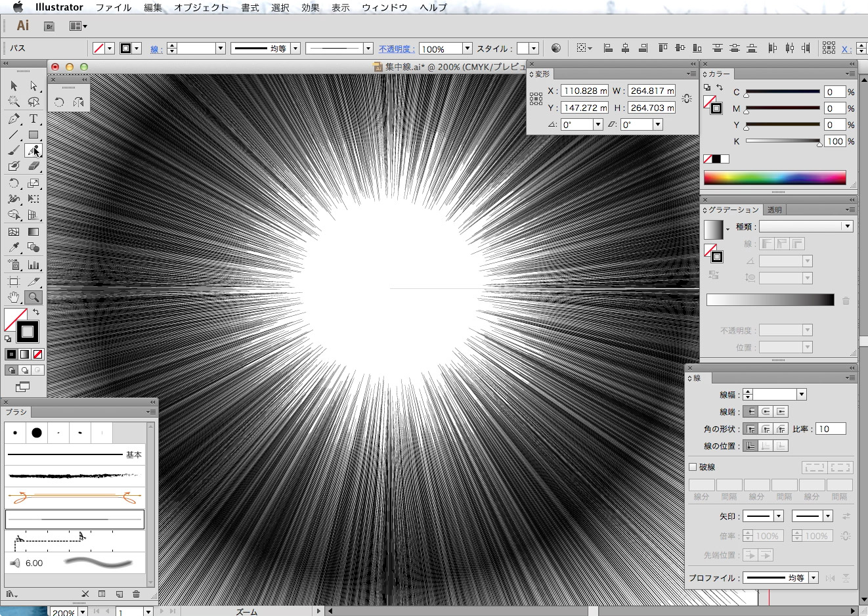
Task: Open the カラー panel options menu
Action: click(x=850, y=74)
